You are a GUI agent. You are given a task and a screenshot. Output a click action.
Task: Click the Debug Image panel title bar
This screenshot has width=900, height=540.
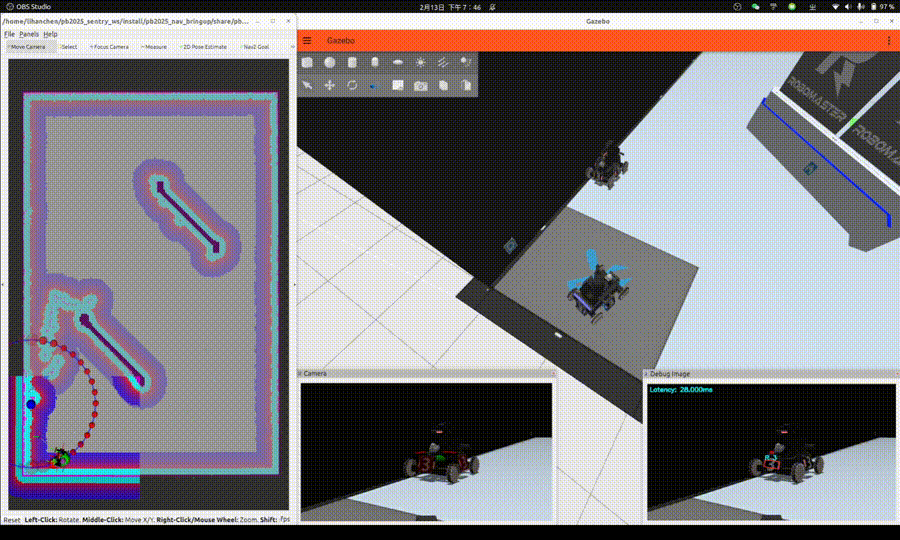771,374
